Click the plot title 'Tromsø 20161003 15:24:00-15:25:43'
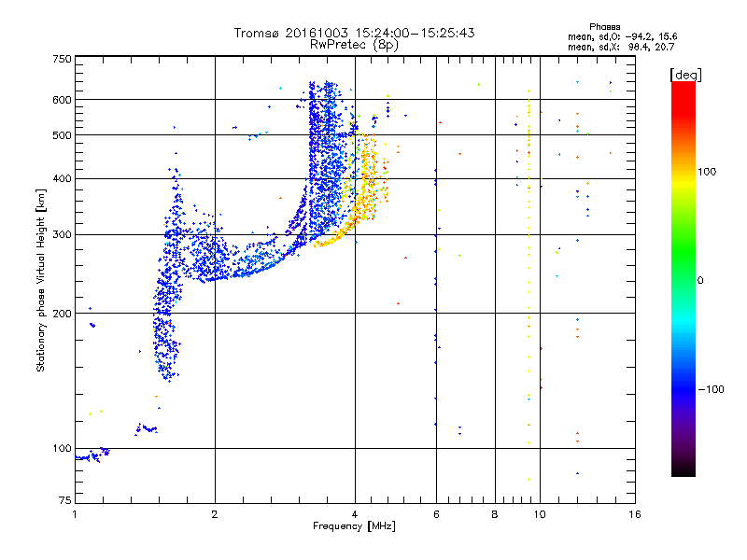Image resolution: width=747 pixels, height=560 pixels. point(354,33)
